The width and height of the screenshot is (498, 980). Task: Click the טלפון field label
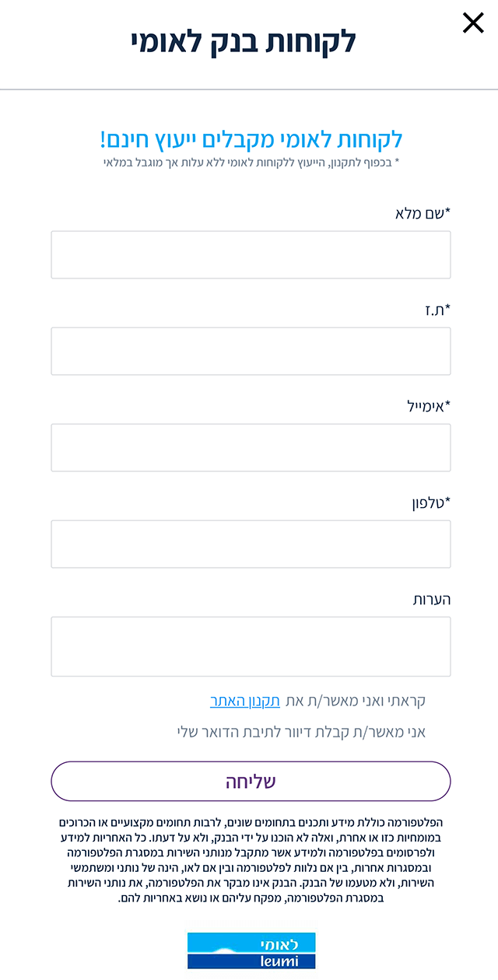coord(431,502)
